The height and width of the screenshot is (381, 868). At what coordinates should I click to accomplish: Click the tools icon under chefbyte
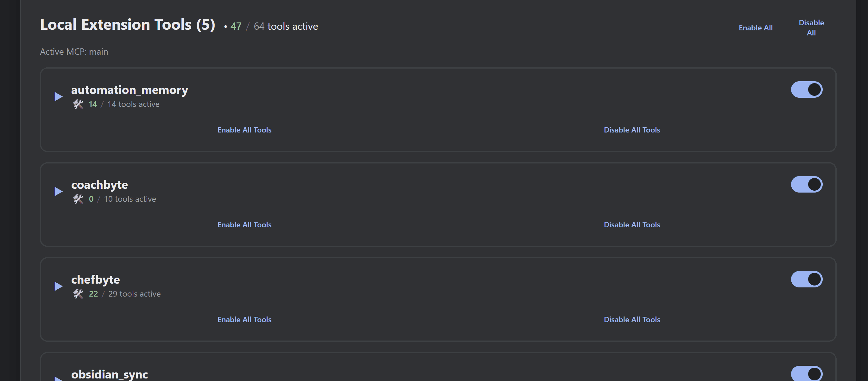78,294
